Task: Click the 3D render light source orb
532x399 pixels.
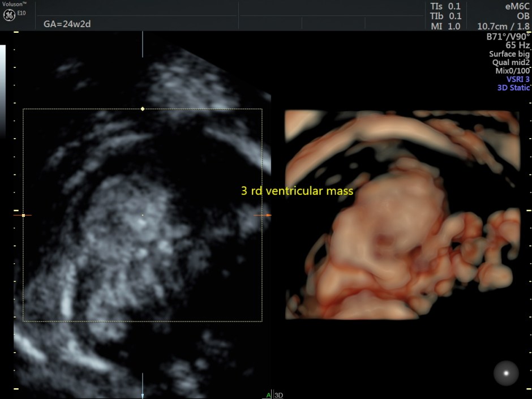Action: (x=505, y=373)
